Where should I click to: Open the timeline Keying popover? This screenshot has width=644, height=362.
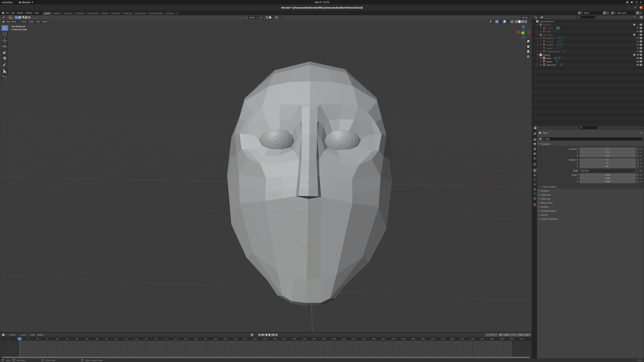point(24,335)
